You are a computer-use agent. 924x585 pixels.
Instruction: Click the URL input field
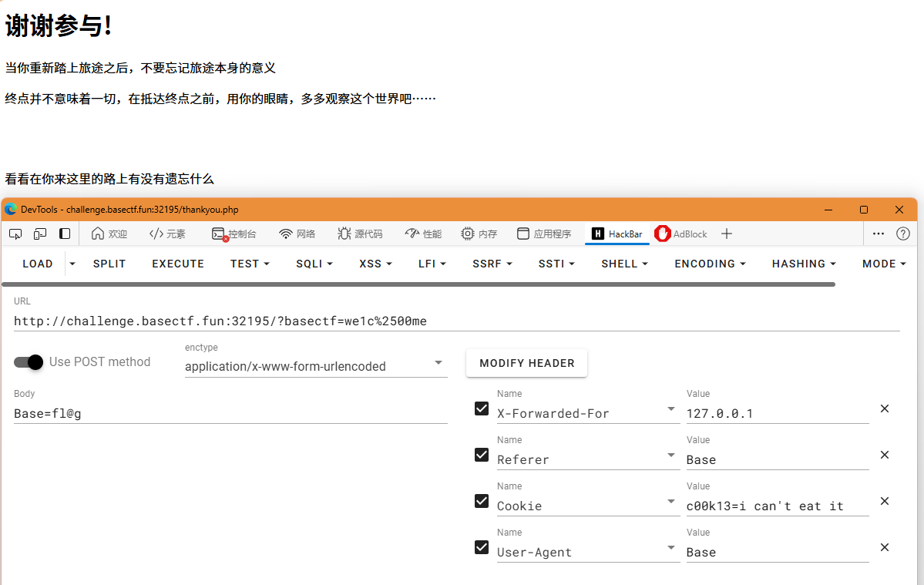point(456,321)
